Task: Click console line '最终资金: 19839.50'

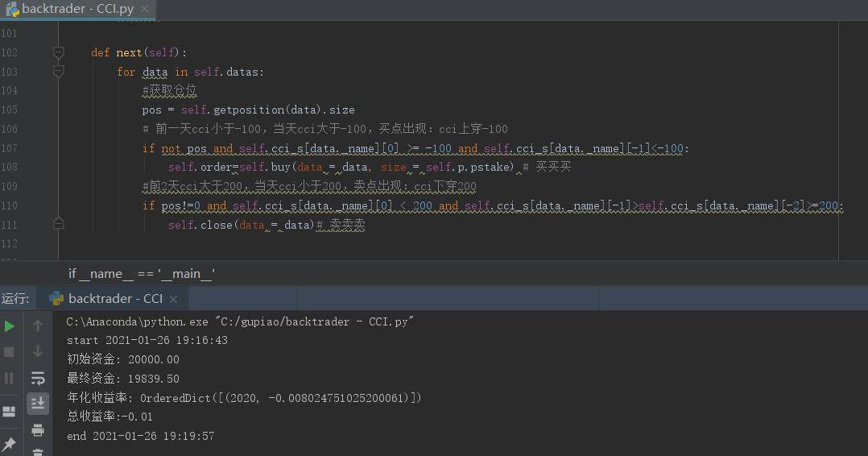Action: tap(123, 379)
